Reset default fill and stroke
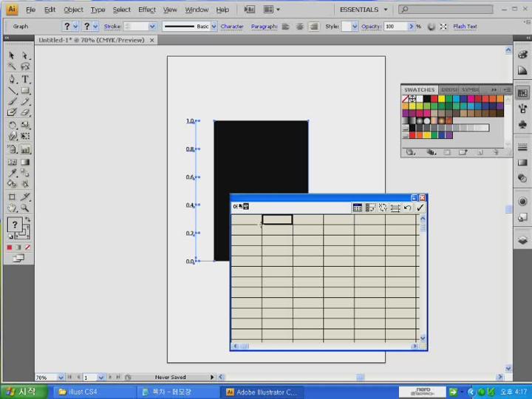The width and height of the screenshot is (532, 399). (10, 236)
